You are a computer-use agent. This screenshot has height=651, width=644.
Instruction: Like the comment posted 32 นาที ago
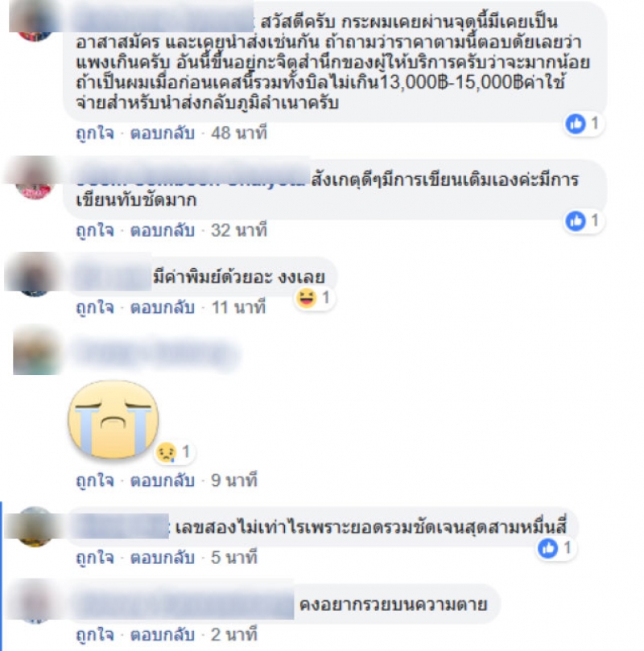tap(95, 230)
